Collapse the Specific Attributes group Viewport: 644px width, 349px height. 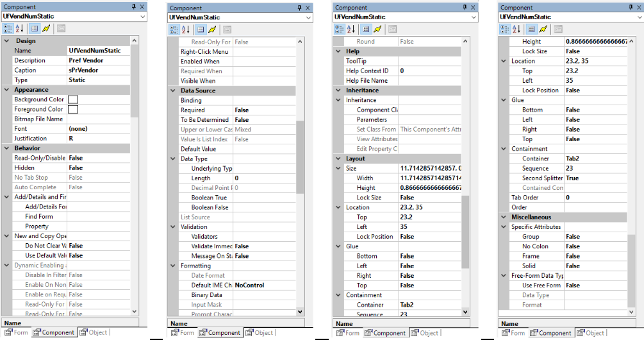click(x=504, y=226)
